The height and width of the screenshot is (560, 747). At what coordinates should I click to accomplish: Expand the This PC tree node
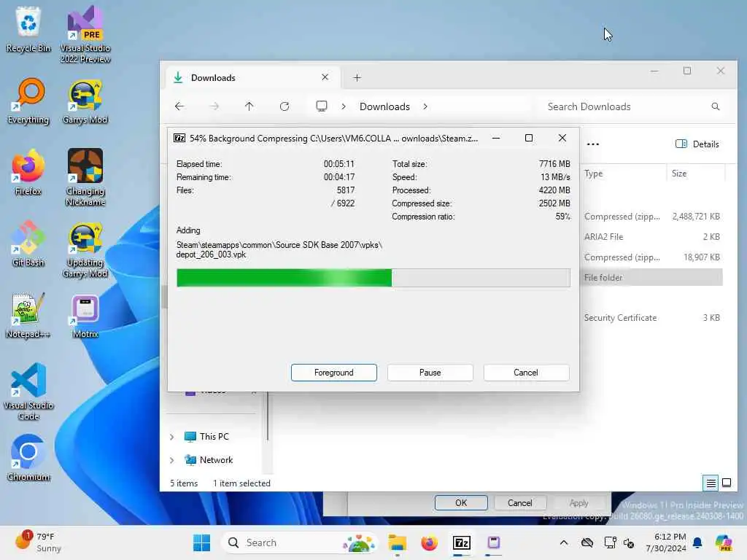[x=172, y=437]
